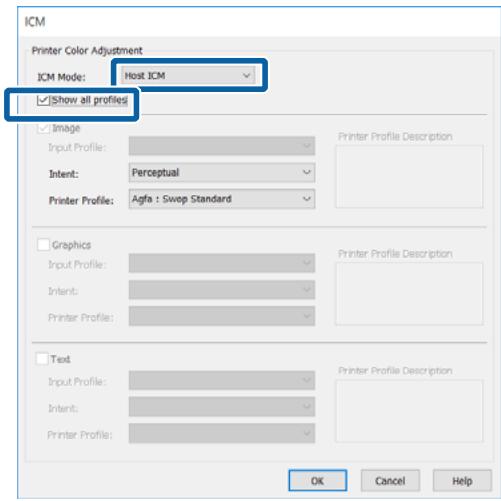Open the ICM Mode dropdown

point(188,76)
